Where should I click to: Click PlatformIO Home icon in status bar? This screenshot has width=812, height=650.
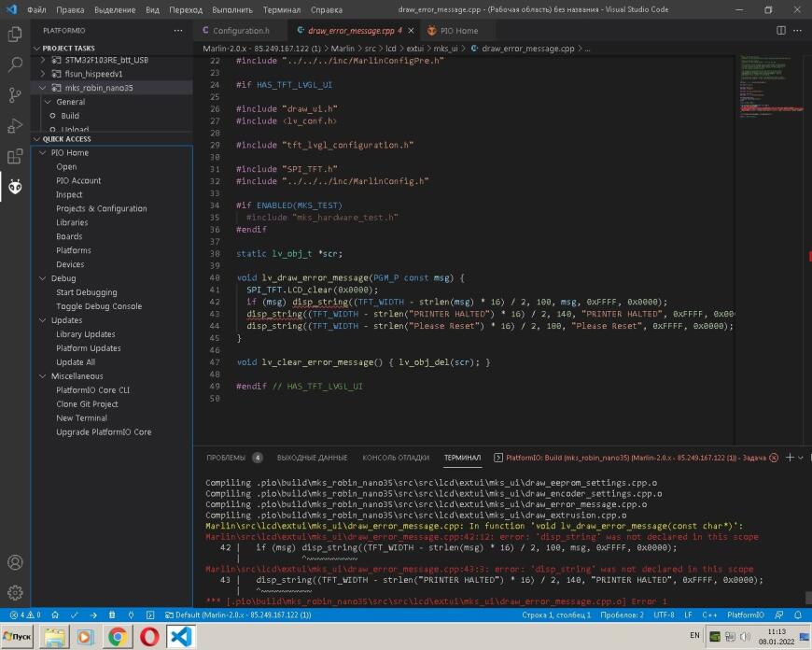55,615
